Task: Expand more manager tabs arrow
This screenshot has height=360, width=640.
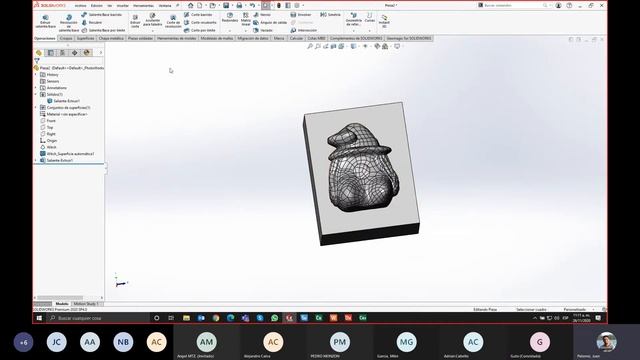Action: coord(101,53)
